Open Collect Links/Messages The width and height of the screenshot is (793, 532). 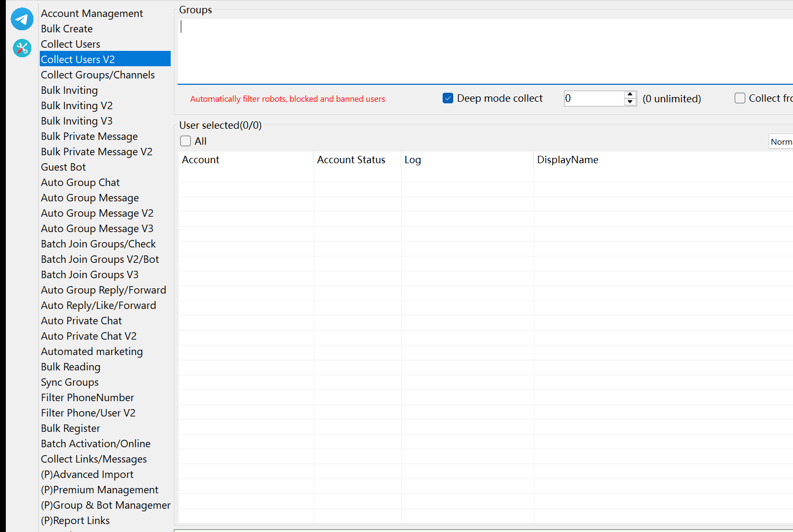pos(94,459)
